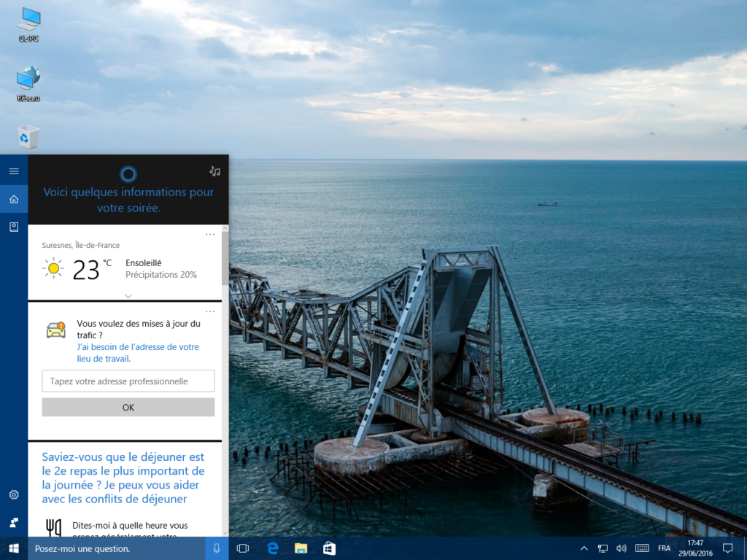Open Cortana settings via the gear icon
Viewport: 747px width, 560px height.
coord(13,494)
